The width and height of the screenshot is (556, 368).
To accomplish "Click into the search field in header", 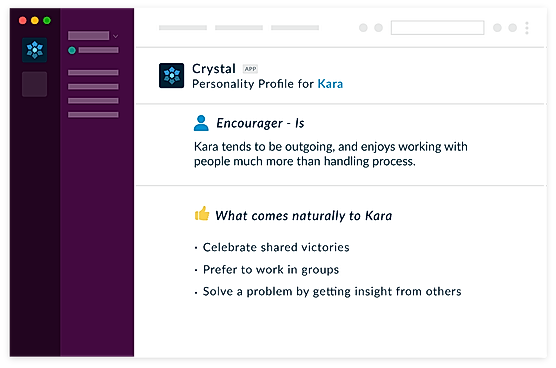I will [438, 28].
